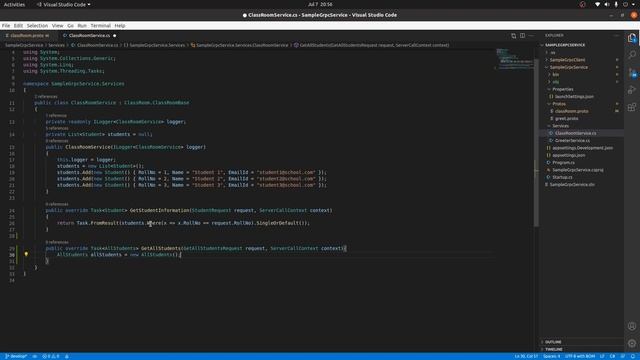Click the lightbulb code action icon
The image size is (640, 360).
[x=26, y=254]
